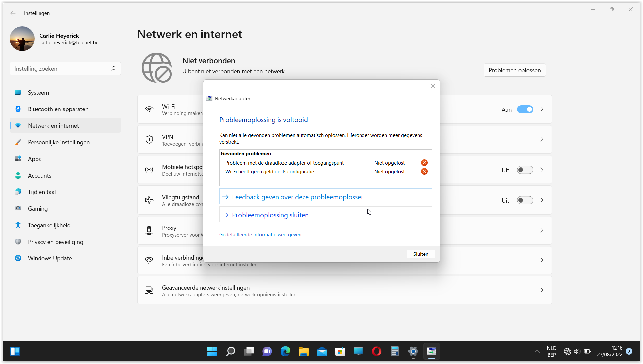Expand the Proxy settings row

[x=542, y=230]
